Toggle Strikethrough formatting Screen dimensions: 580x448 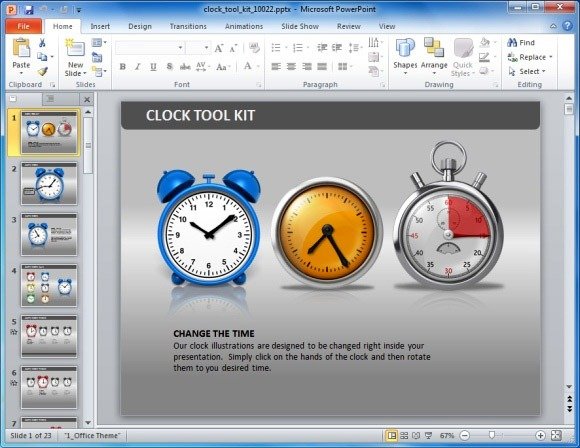[185, 67]
